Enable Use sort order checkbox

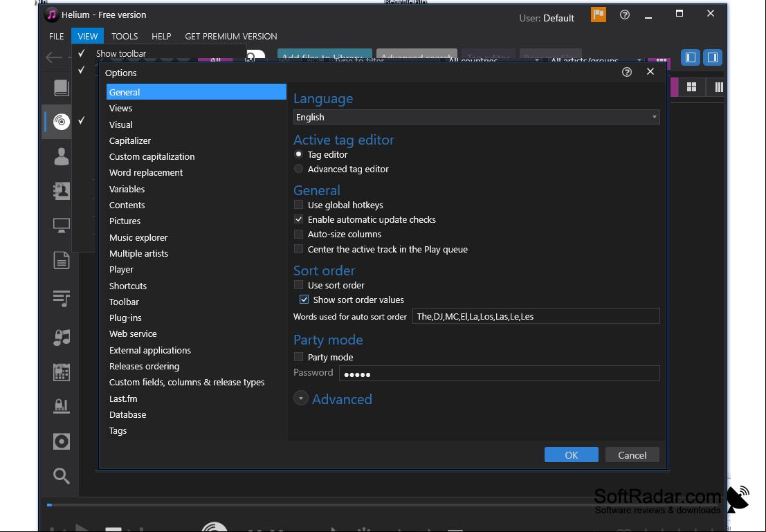298,285
